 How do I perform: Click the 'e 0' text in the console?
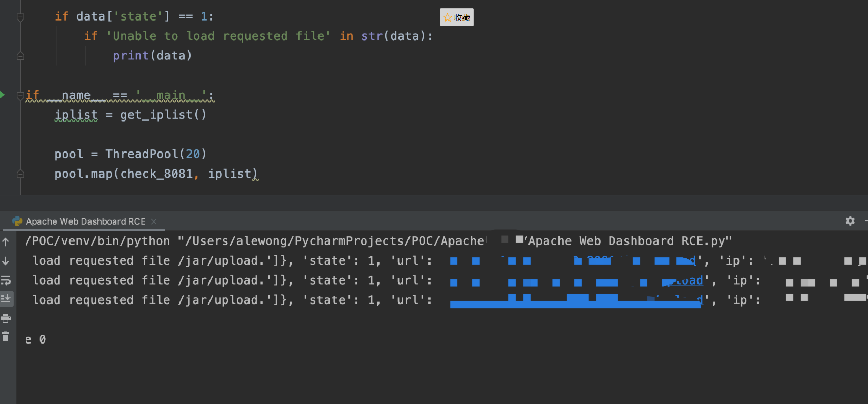tap(35, 340)
